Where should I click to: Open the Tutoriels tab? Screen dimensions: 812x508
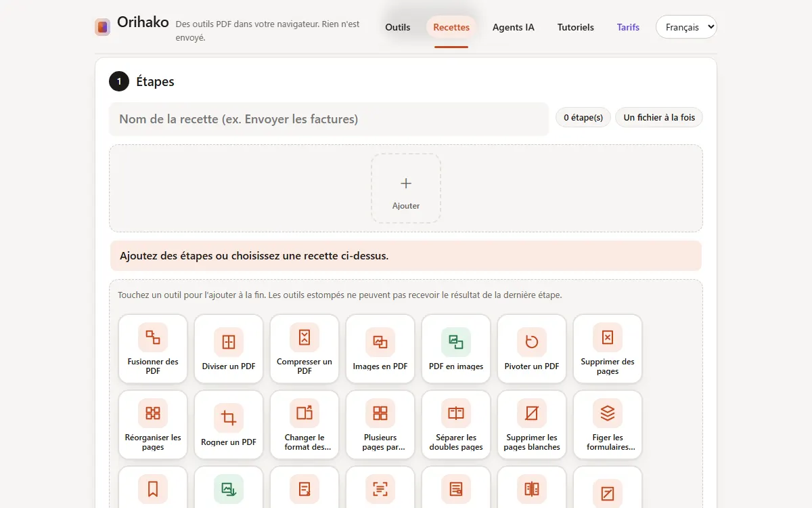point(576,27)
